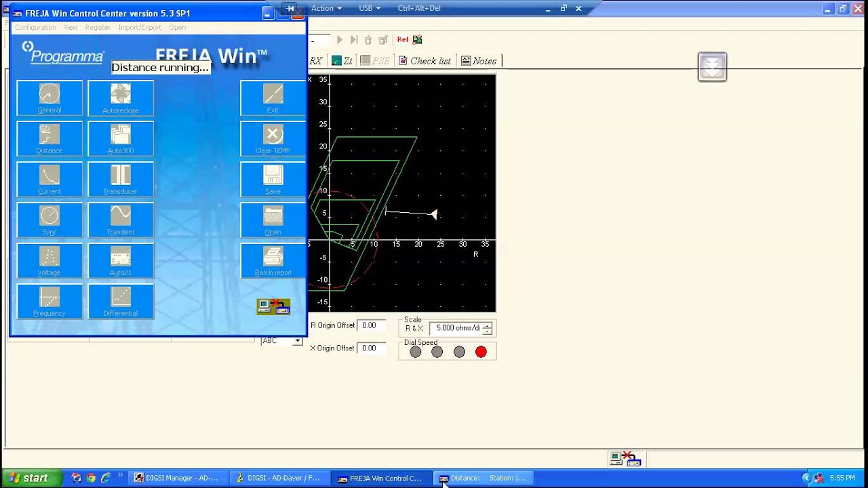Open the Current test module
868x488 pixels.
[x=50, y=179]
